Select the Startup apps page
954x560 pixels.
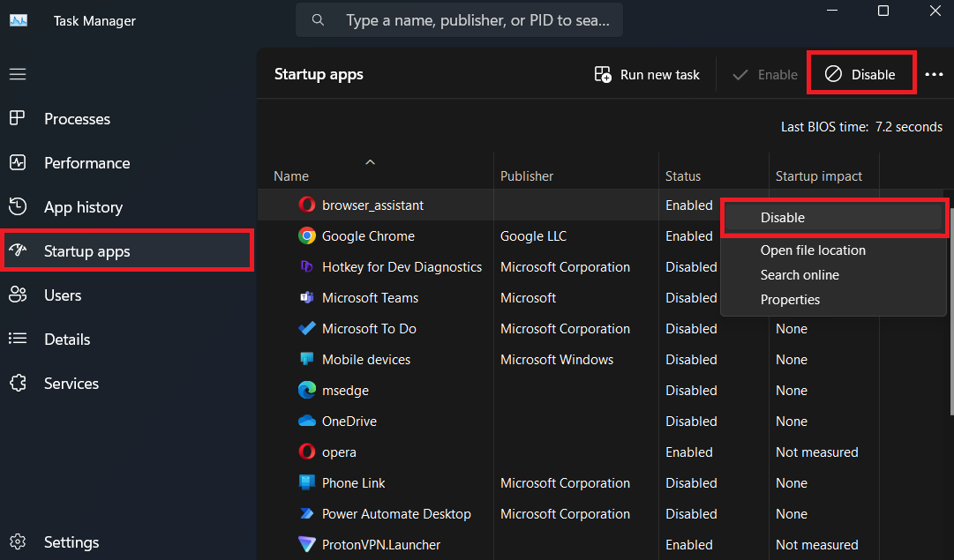[127, 250]
